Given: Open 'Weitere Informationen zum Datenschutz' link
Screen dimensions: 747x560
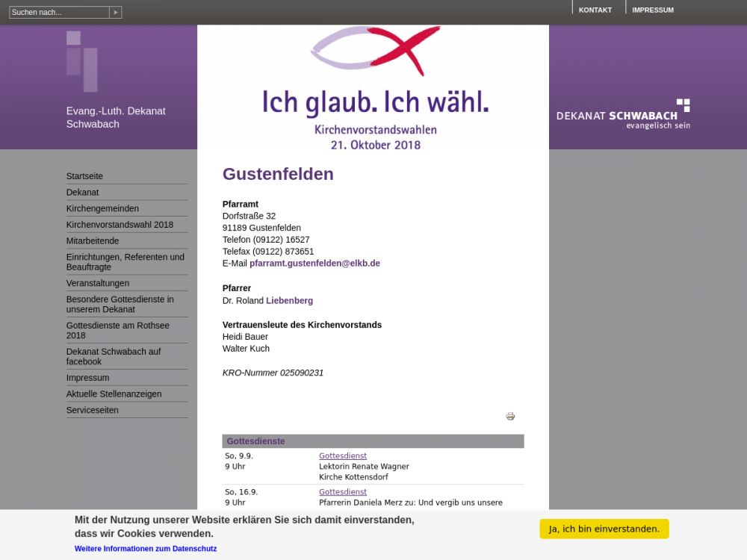Looking at the screenshot, I should click(x=146, y=549).
